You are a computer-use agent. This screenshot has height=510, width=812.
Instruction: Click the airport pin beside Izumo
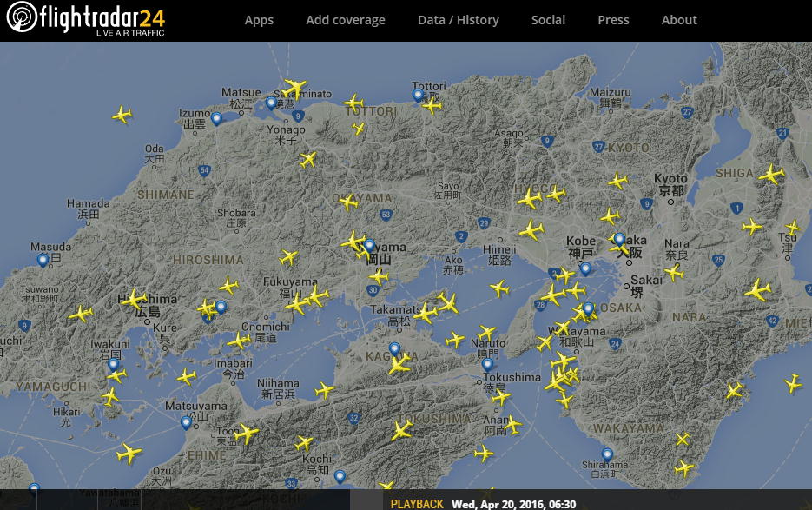coord(216,118)
